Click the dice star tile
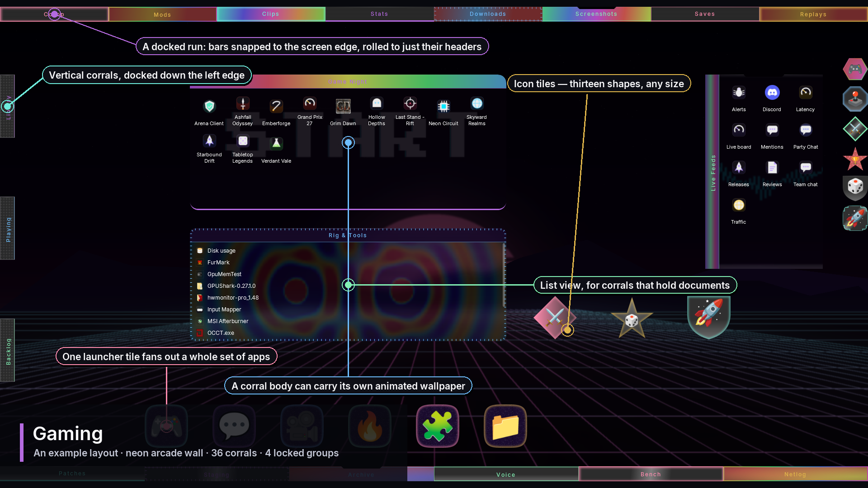This screenshot has width=868, height=488. click(632, 318)
